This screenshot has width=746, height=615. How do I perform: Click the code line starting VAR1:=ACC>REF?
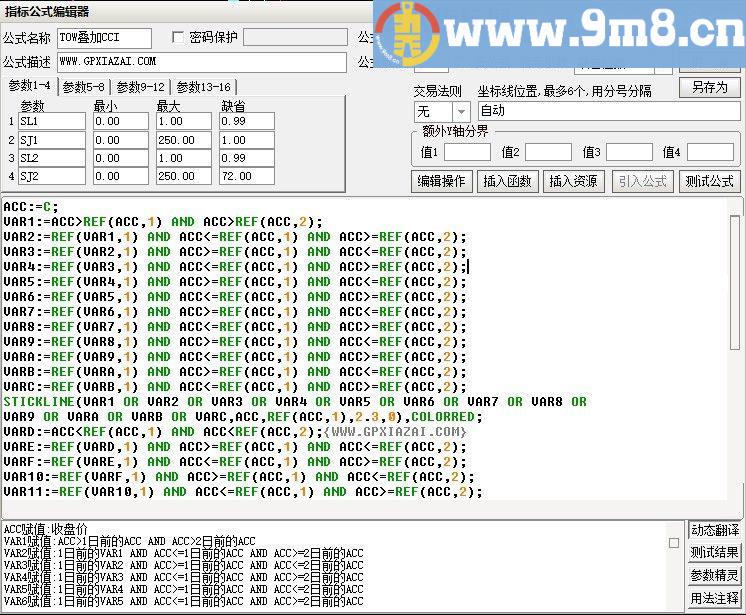pyautogui.click(x=163, y=222)
